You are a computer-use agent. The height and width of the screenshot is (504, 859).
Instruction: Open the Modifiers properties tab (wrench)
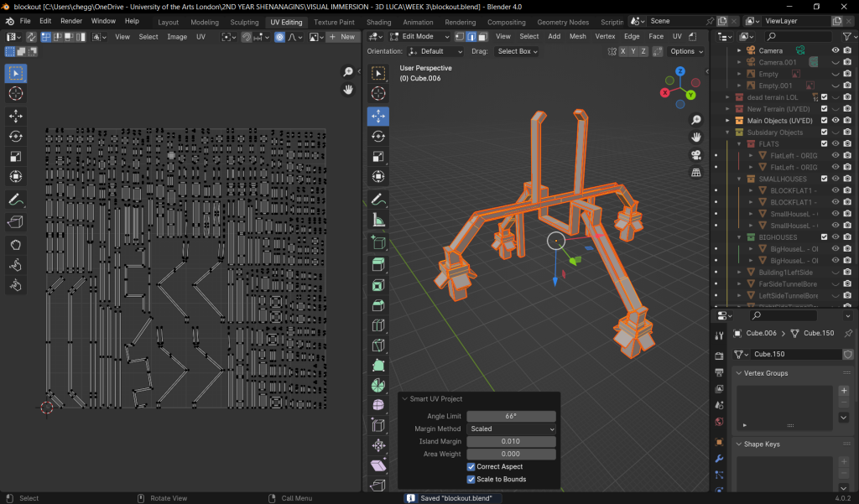click(x=719, y=459)
